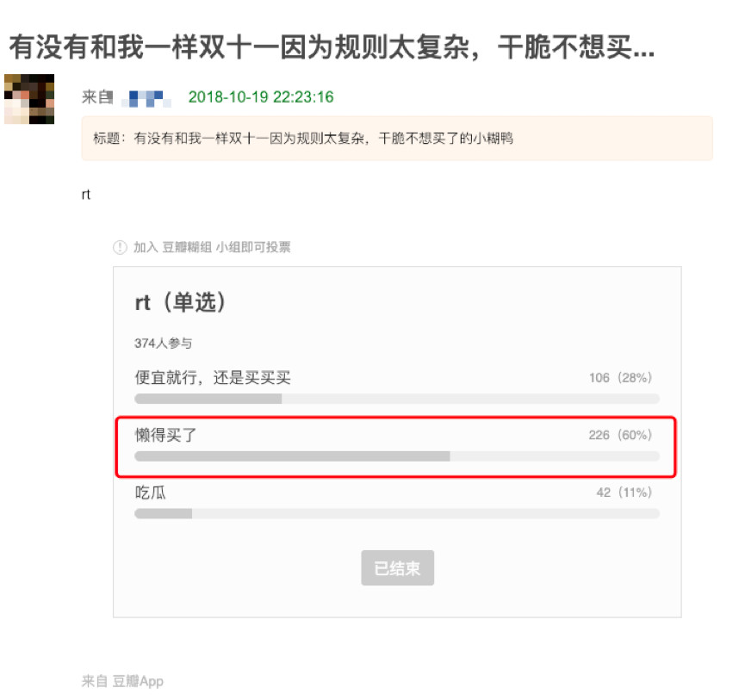Click the 42 (11%) vote count

coord(624,492)
